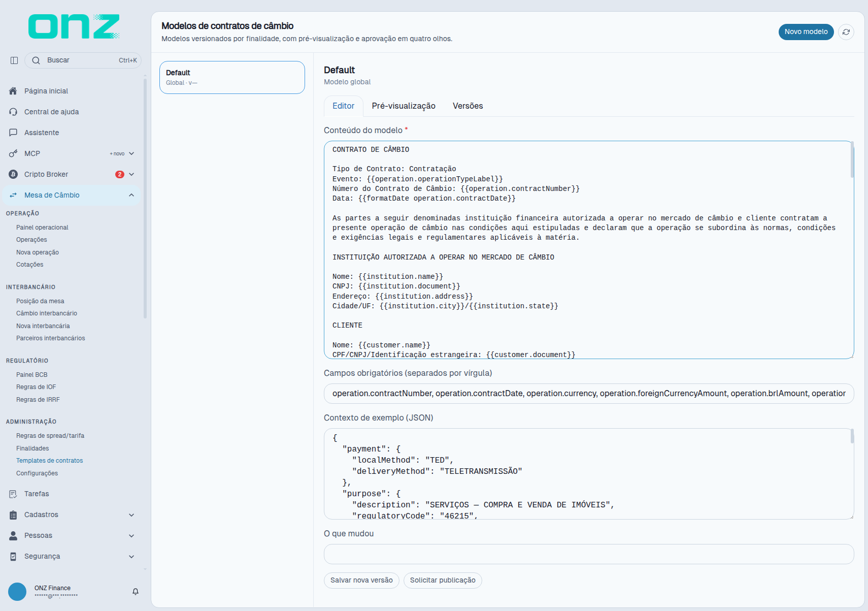Screen dimensions: 868x611
Task: Click the Cadastros clipboard icon
Action: (13, 515)
